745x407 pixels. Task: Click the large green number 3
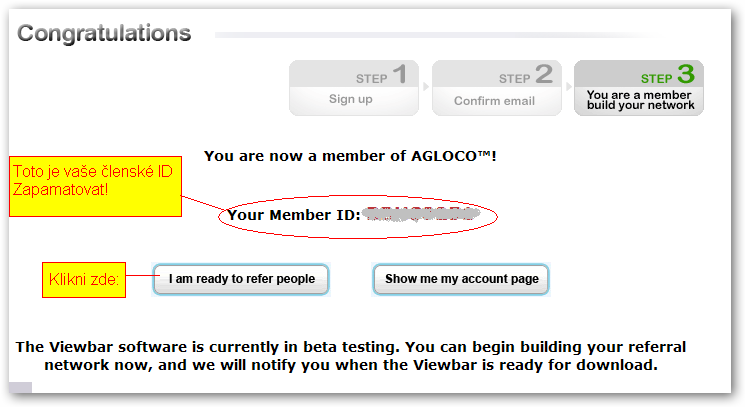[x=686, y=74]
